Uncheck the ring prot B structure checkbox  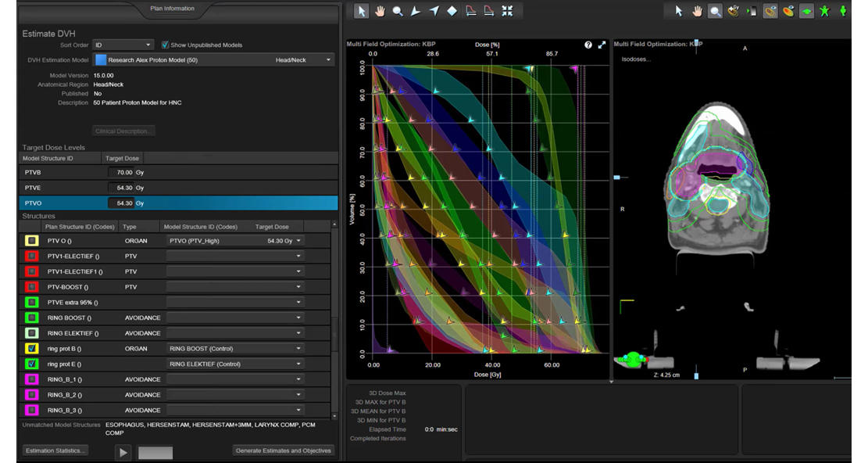point(34,349)
